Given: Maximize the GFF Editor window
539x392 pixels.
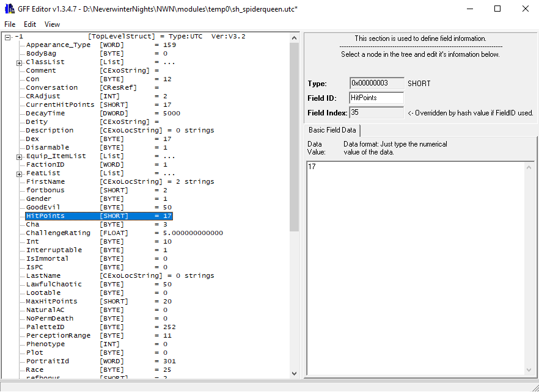Looking at the screenshot, I should pos(497,9).
